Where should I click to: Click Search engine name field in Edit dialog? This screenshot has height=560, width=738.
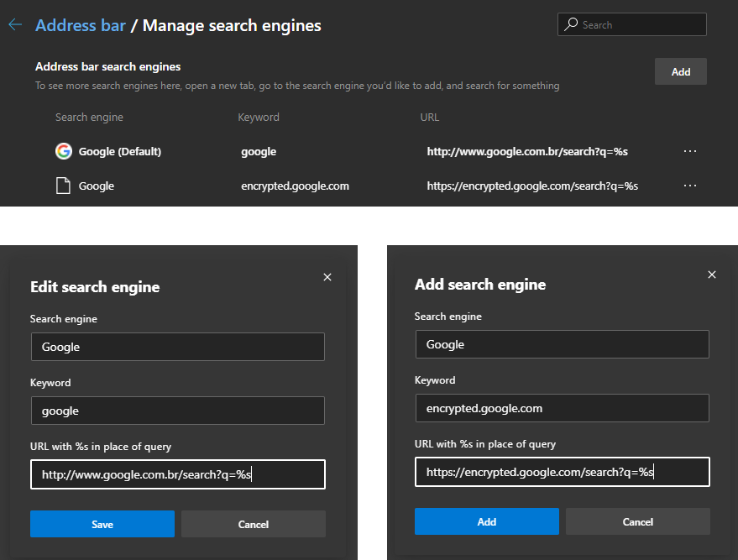coord(177,347)
